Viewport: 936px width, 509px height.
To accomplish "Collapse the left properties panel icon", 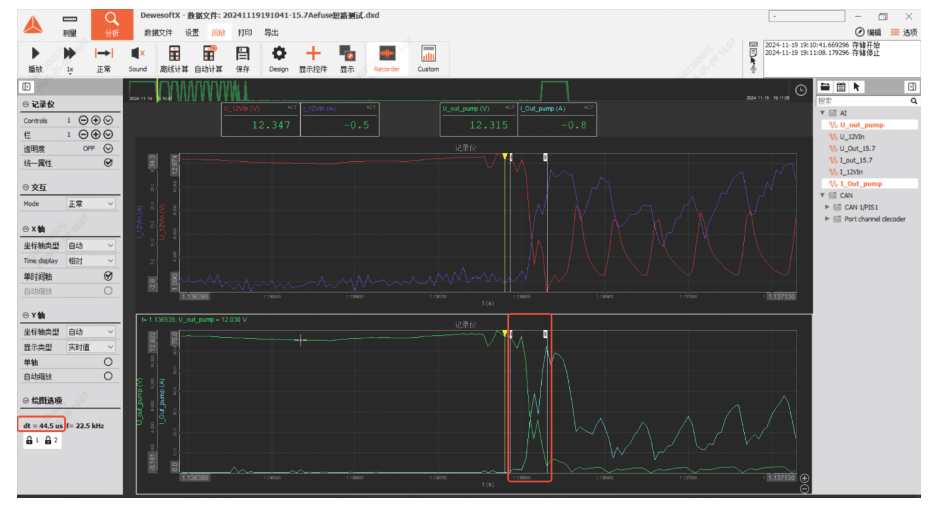I will click(x=27, y=87).
